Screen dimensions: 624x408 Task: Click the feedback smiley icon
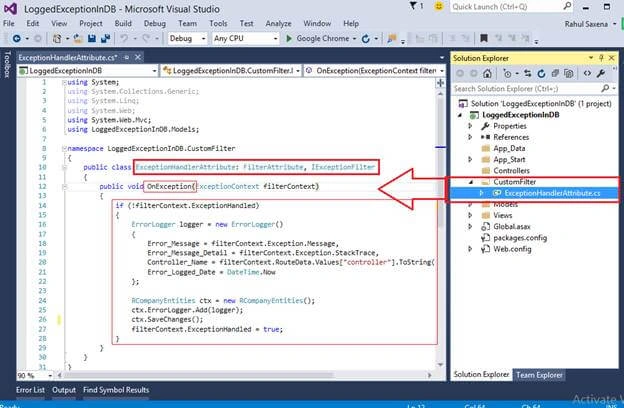coord(439,7)
